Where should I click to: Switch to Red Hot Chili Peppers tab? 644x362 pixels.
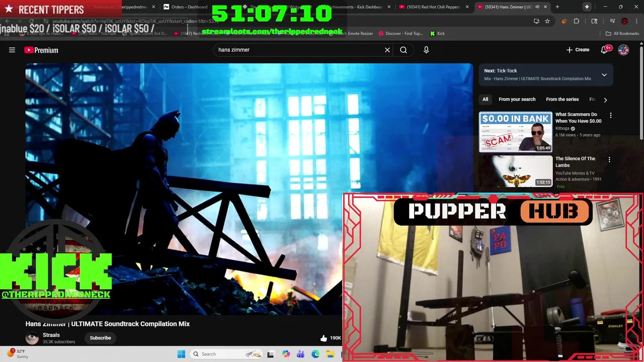433,7
